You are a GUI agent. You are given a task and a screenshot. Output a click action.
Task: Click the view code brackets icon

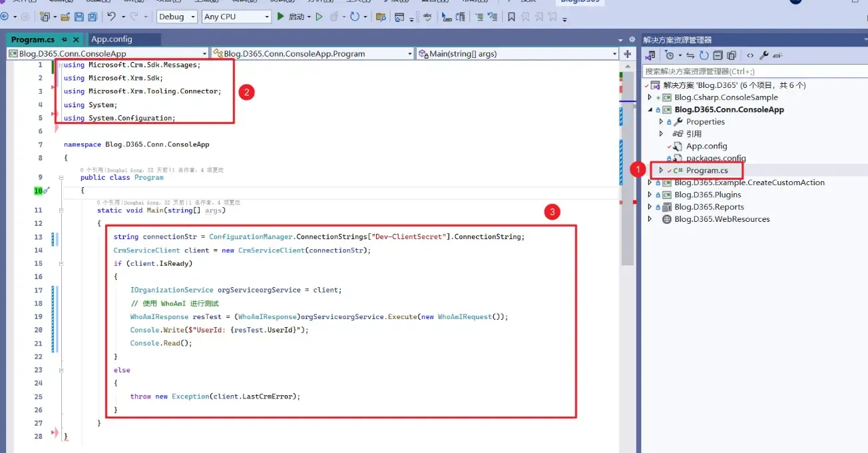tap(750, 55)
